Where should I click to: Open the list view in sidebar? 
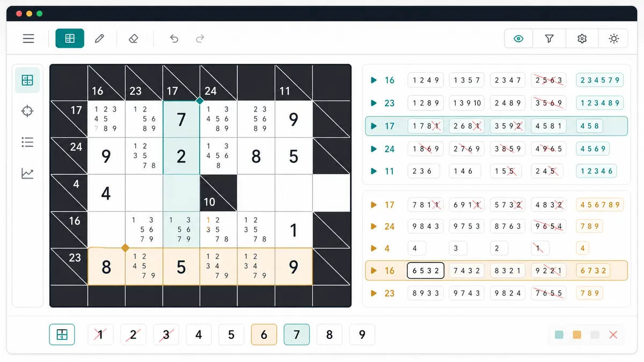pos(27,142)
